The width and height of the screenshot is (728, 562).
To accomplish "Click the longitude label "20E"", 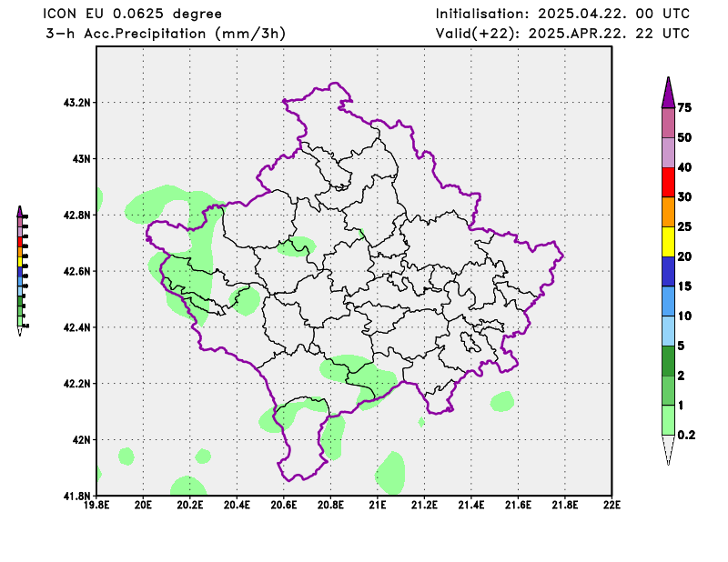I will pyautogui.click(x=143, y=505).
